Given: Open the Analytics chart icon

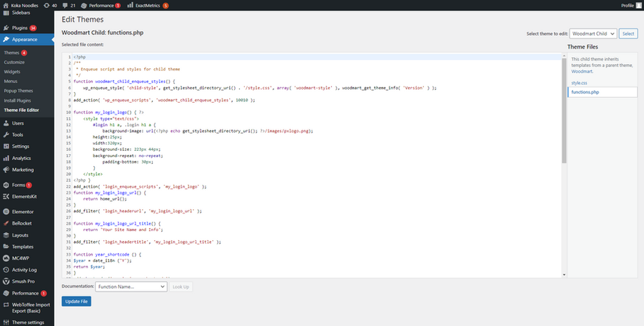Looking at the screenshot, I should [6, 158].
